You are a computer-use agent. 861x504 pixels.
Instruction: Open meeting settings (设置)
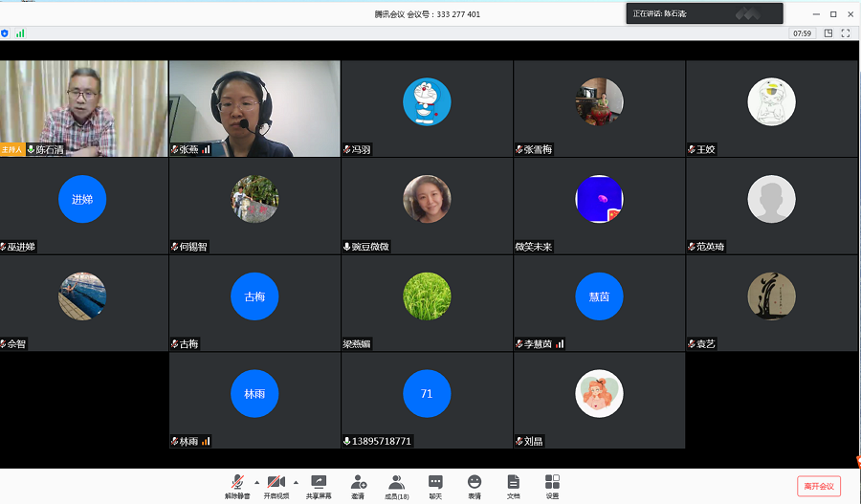point(552,485)
